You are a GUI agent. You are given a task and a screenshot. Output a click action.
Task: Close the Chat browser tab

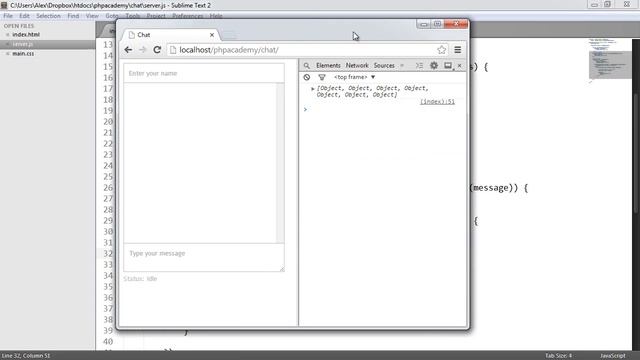tap(212, 35)
